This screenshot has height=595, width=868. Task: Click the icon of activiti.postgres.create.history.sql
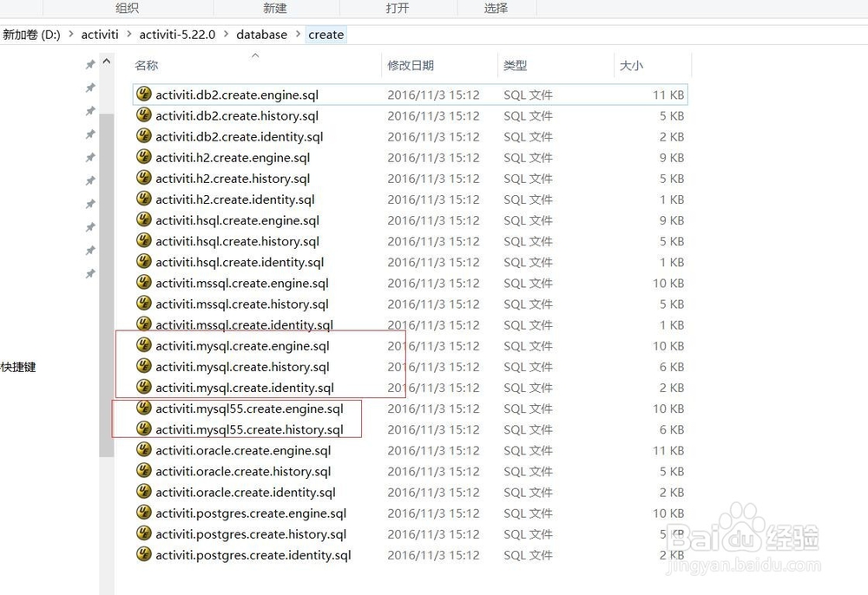tap(144, 533)
